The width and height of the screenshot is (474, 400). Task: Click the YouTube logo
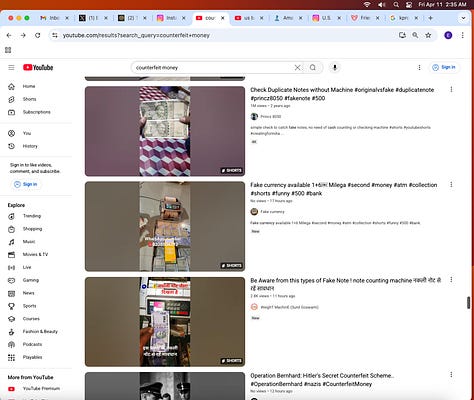(38, 68)
